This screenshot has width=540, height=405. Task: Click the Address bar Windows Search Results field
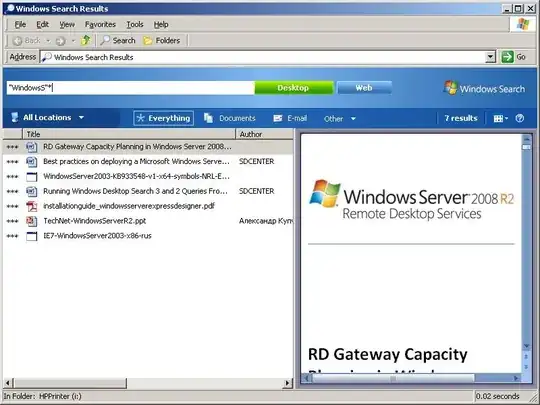(x=262, y=57)
